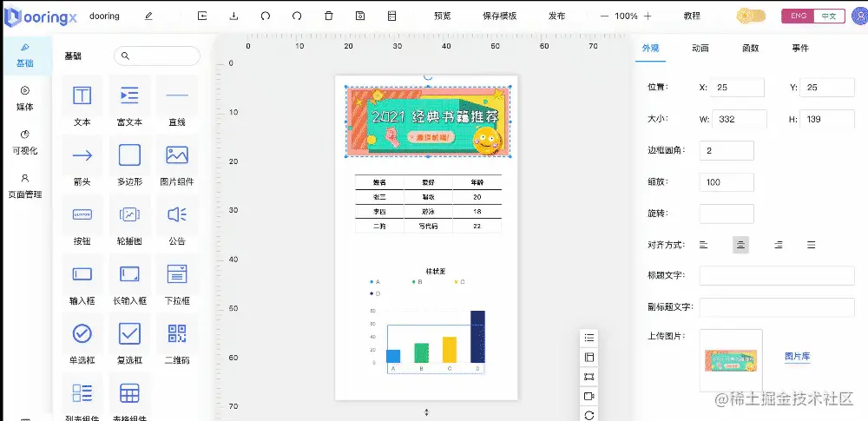Click the video camera icon in floating toolbar
The image size is (868, 421).
589,396
